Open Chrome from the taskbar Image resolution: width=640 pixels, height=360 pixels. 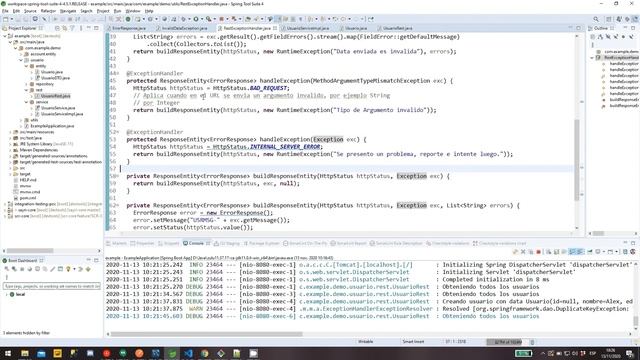tap(204, 353)
